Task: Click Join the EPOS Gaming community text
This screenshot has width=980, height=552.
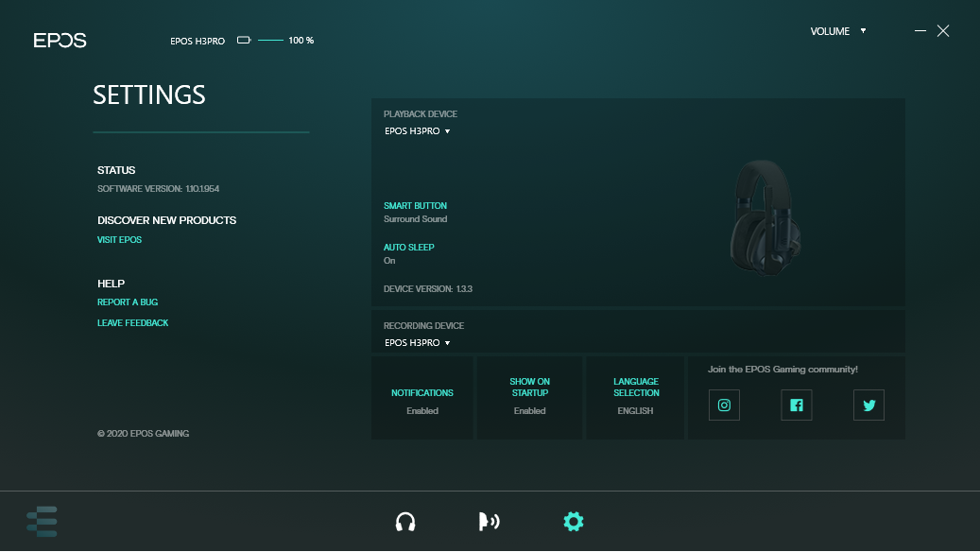Action: pyautogui.click(x=782, y=370)
